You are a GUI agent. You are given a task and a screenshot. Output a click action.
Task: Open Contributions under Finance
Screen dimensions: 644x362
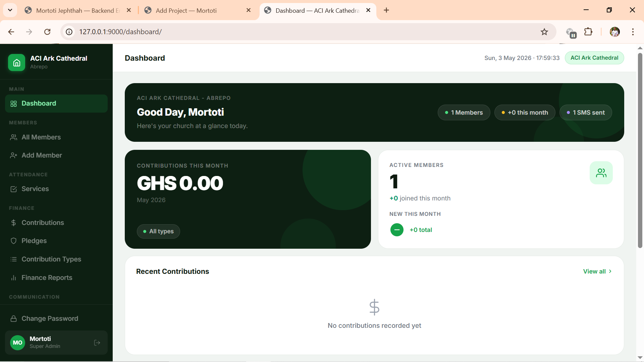click(x=56, y=223)
